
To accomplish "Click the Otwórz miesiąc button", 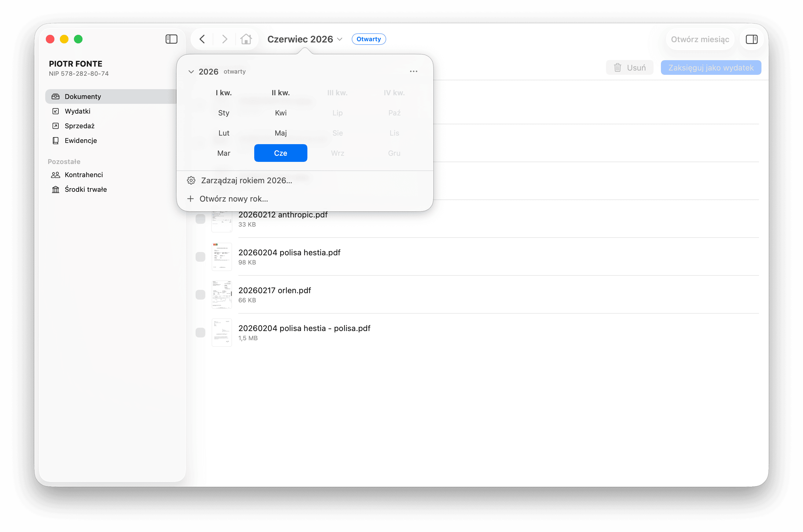I will 700,39.
